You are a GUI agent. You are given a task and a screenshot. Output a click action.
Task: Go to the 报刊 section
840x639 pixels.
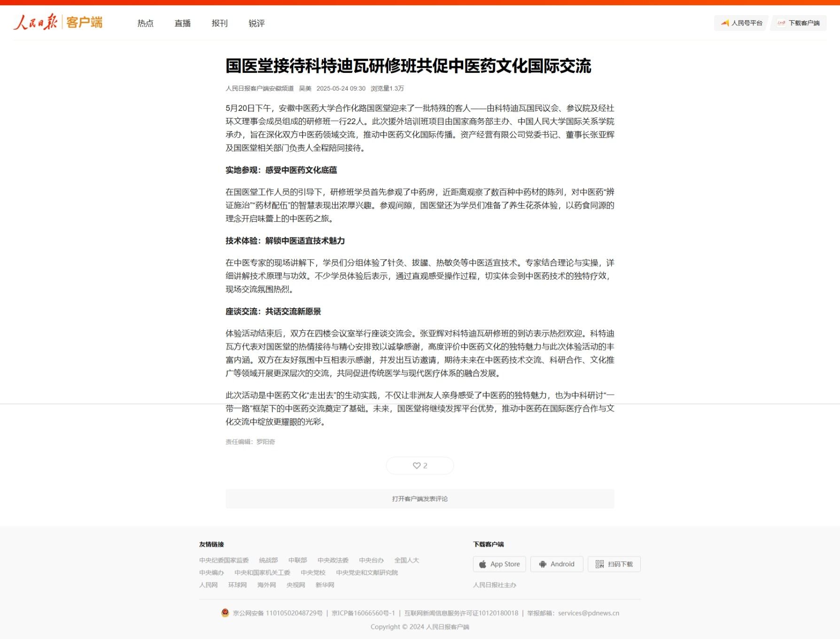tap(219, 23)
